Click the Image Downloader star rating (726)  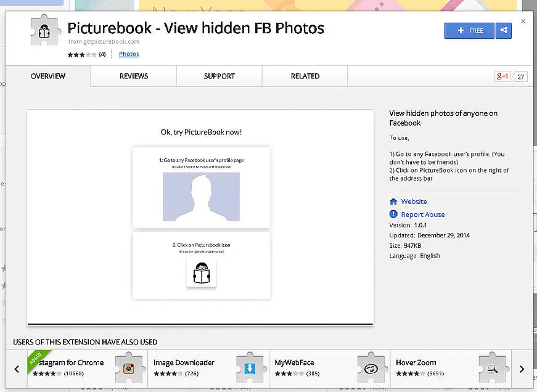pyautogui.click(x=176, y=374)
